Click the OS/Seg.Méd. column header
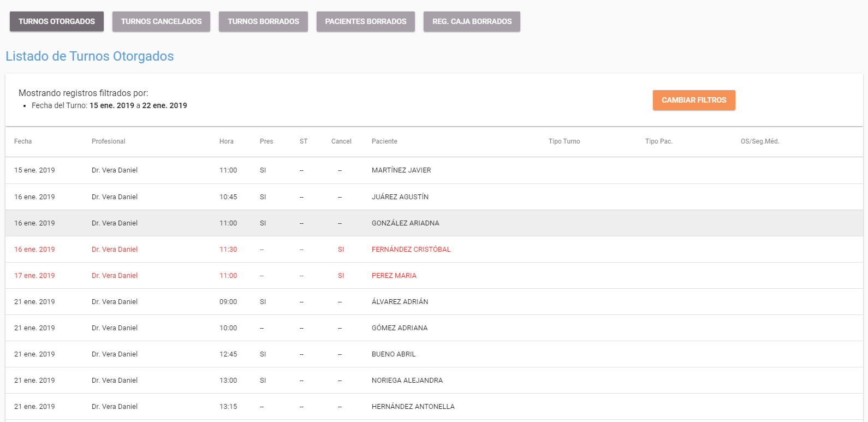 [x=759, y=141]
